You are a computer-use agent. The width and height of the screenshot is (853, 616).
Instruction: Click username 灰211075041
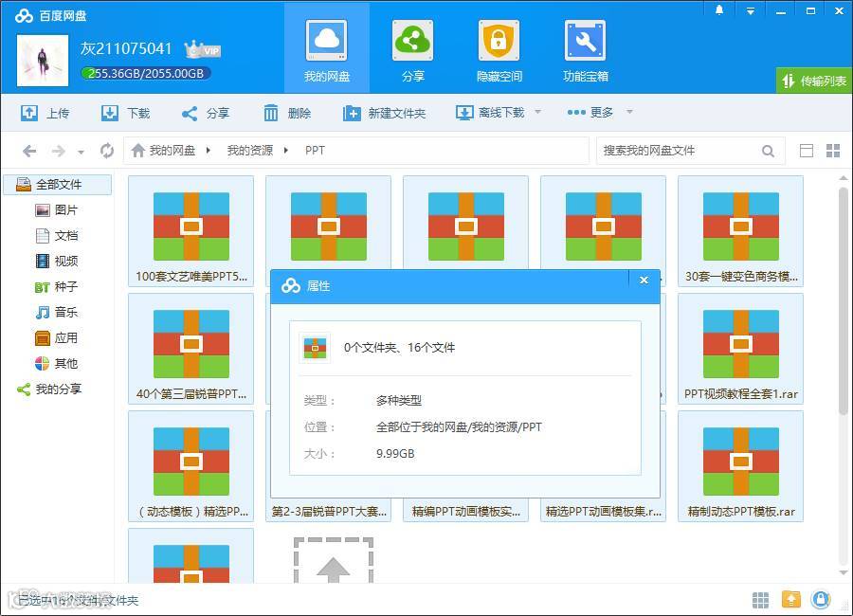(126, 48)
